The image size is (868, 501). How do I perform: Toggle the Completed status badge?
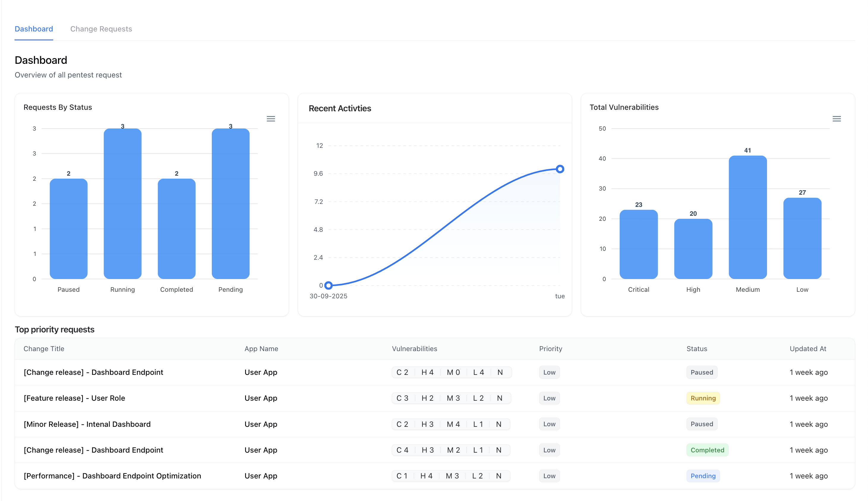[x=707, y=450]
